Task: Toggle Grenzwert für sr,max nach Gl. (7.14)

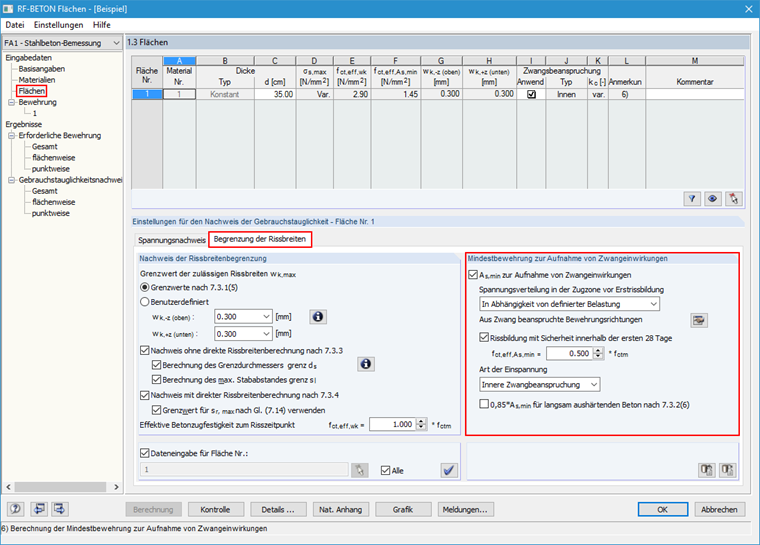Action: click(156, 410)
